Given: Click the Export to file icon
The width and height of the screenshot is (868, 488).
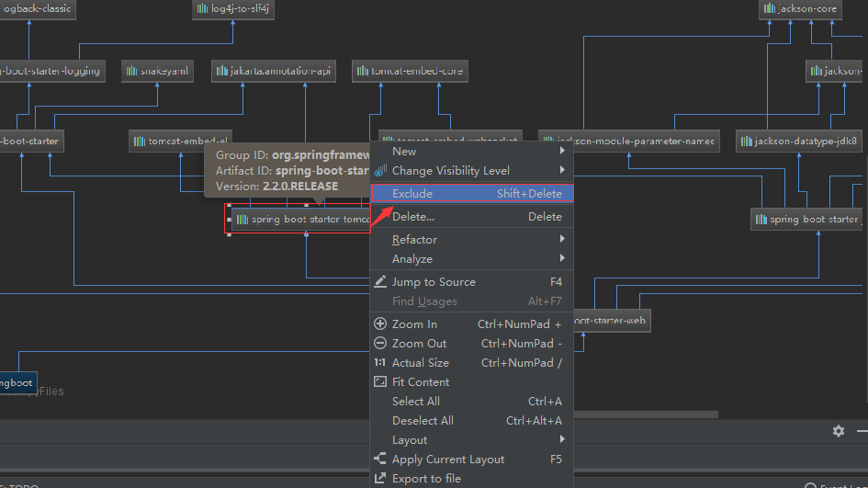Looking at the screenshot, I should click(x=380, y=478).
